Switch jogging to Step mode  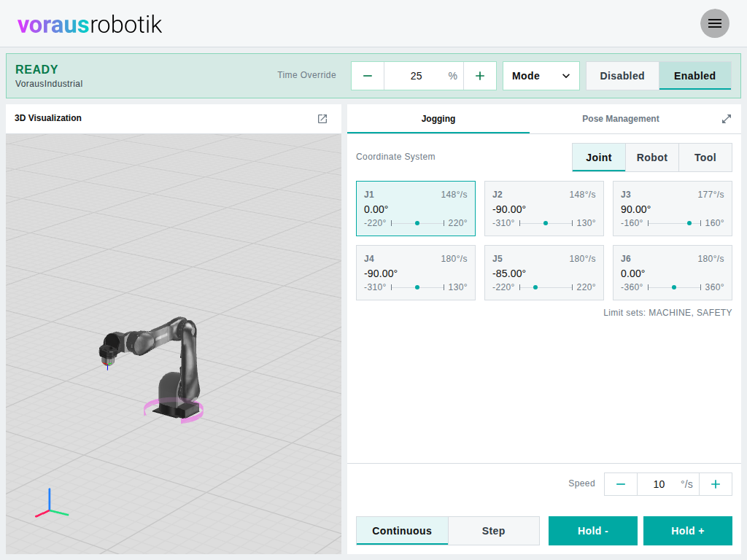point(494,531)
